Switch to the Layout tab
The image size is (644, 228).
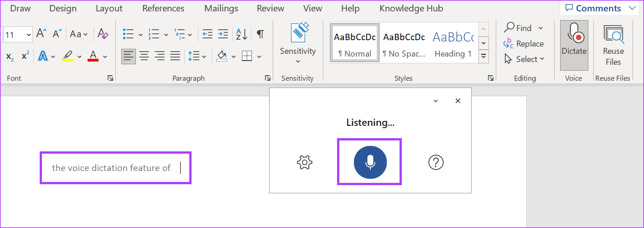click(x=109, y=9)
